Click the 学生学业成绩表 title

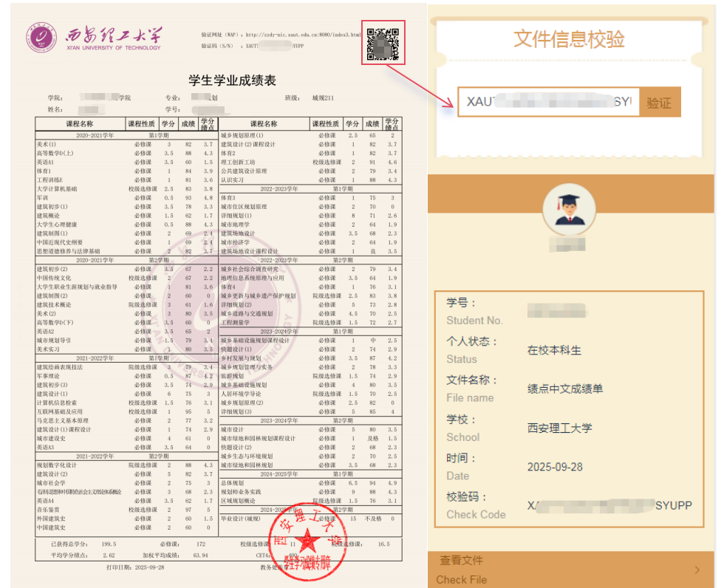click(233, 81)
